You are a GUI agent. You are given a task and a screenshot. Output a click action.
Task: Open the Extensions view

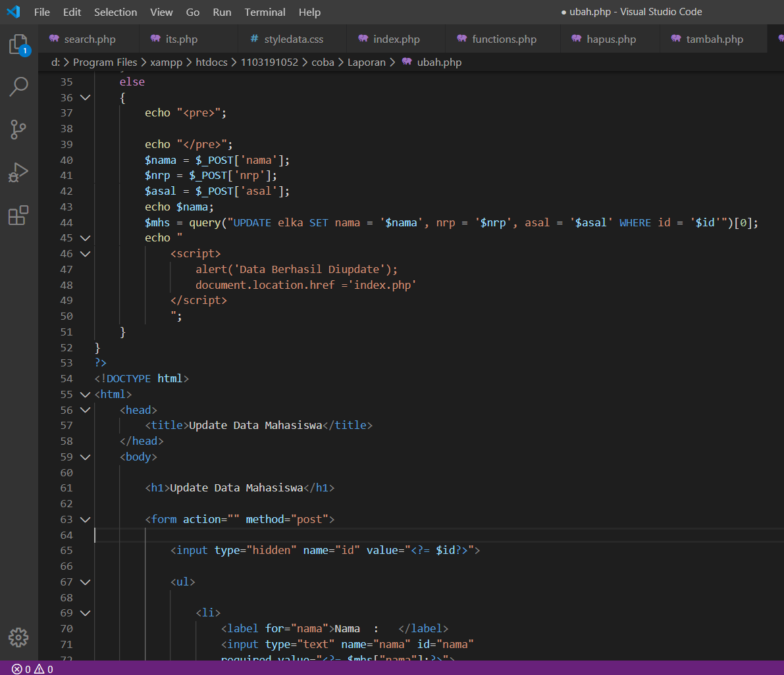[19, 215]
